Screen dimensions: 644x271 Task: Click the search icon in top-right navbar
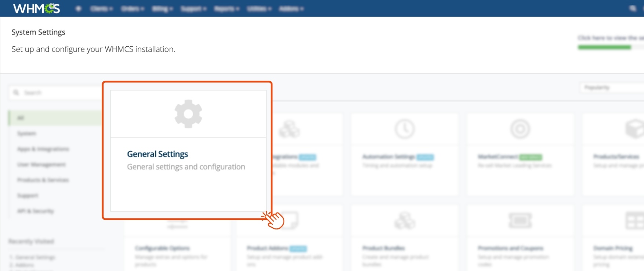pyautogui.click(x=633, y=8)
